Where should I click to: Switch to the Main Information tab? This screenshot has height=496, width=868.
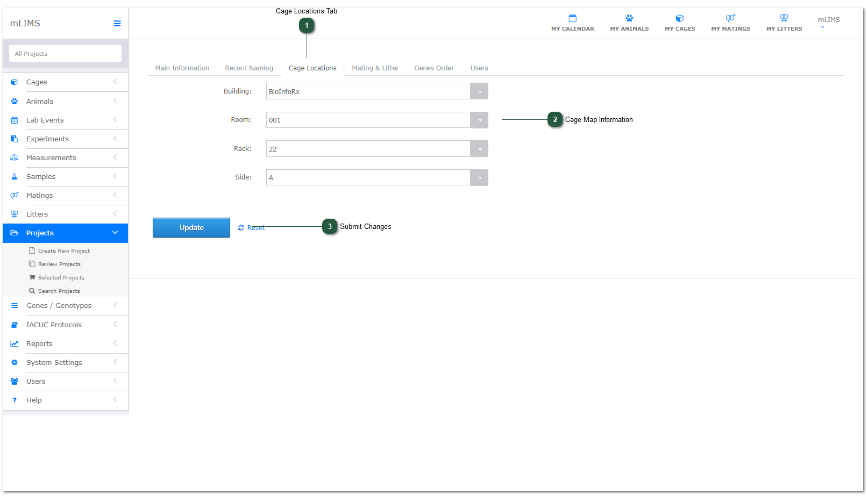[182, 68]
